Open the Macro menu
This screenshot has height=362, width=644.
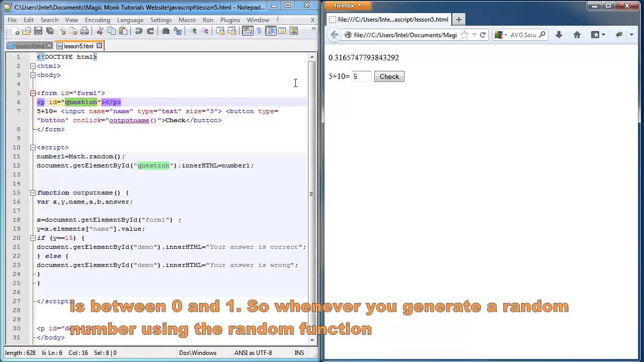187,20
